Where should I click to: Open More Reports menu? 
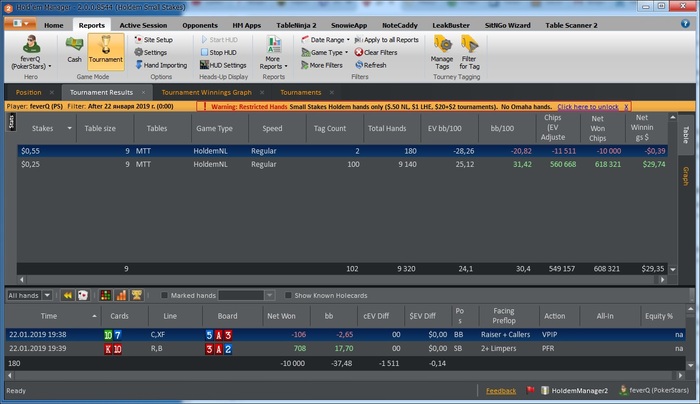click(273, 53)
